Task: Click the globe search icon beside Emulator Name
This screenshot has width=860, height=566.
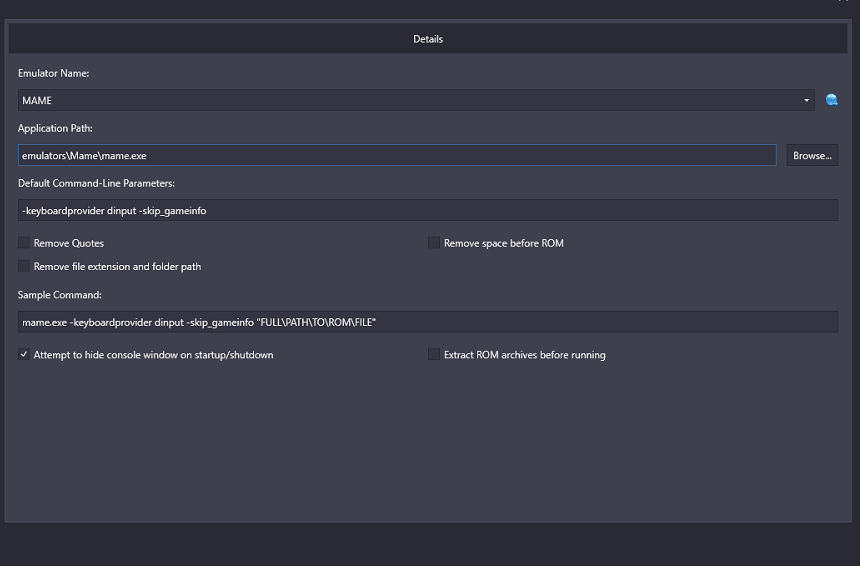Action: pos(831,100)
